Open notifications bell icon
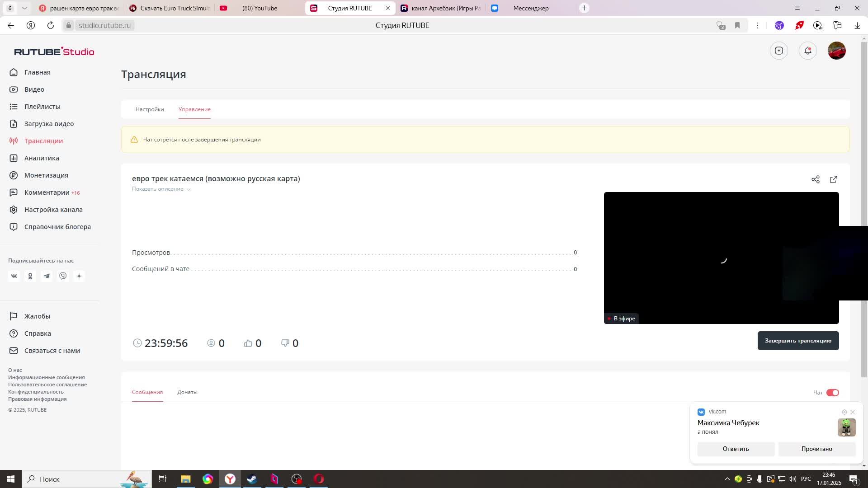 pos(807,51)
